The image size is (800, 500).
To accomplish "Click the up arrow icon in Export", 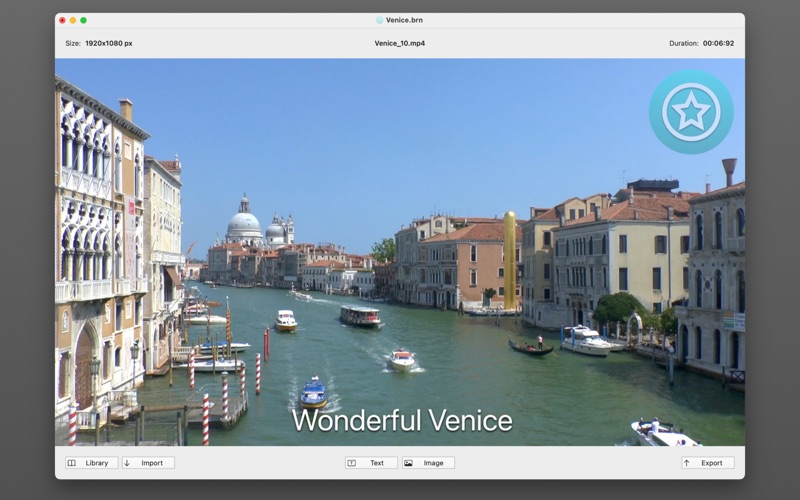I will (x=687, y=463).
